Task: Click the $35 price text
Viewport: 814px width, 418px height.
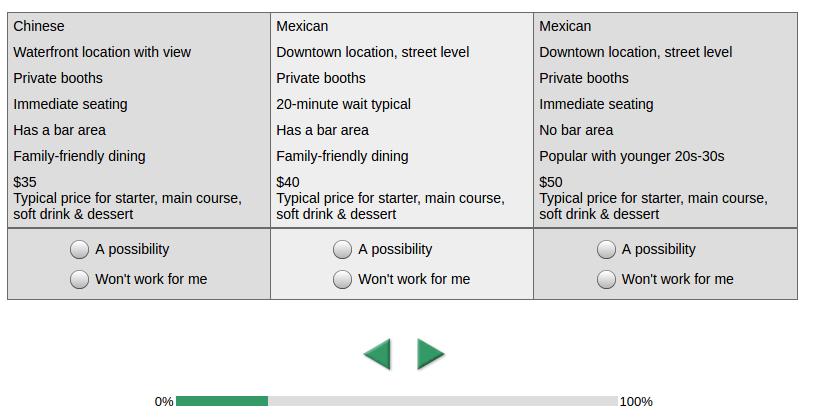Action: (25, 182)
